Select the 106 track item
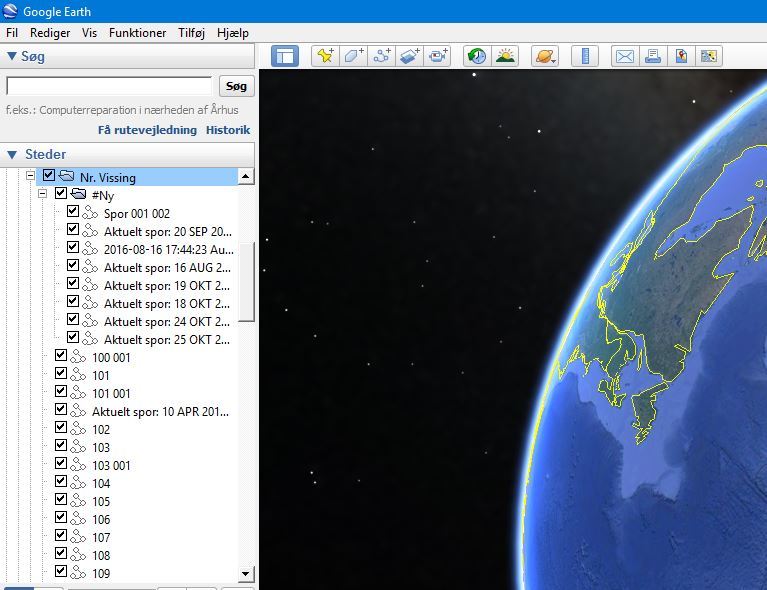This screenshot has height=590, width=767. point(101,520)
